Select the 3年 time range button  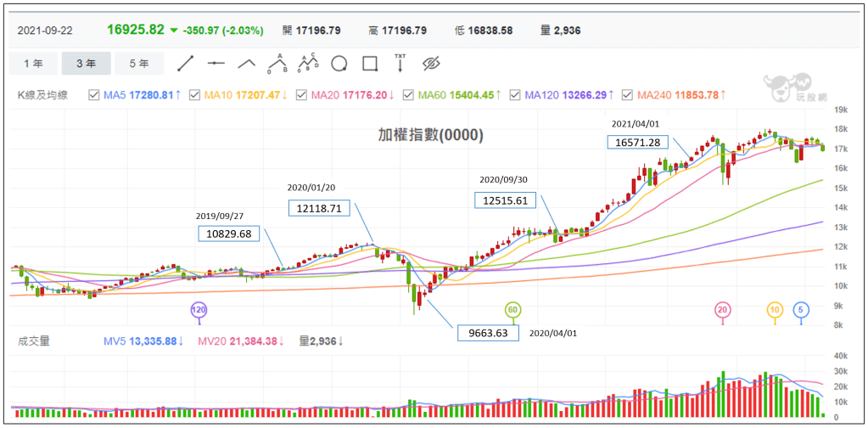(x=87, y=64)
